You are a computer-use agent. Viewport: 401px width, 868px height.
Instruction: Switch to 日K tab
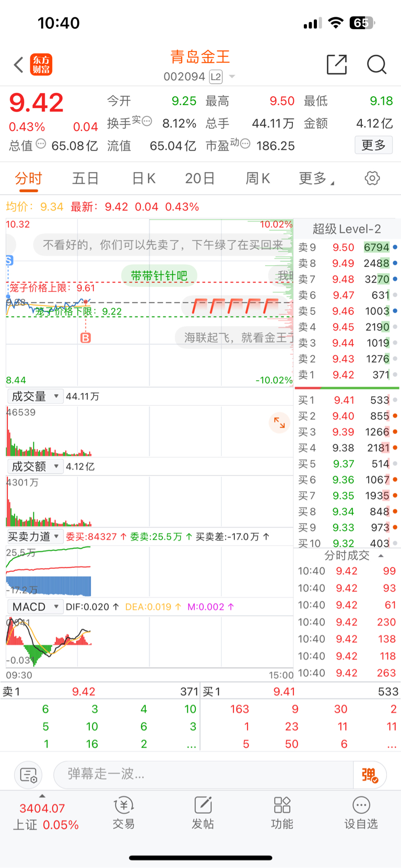point(144,179)
